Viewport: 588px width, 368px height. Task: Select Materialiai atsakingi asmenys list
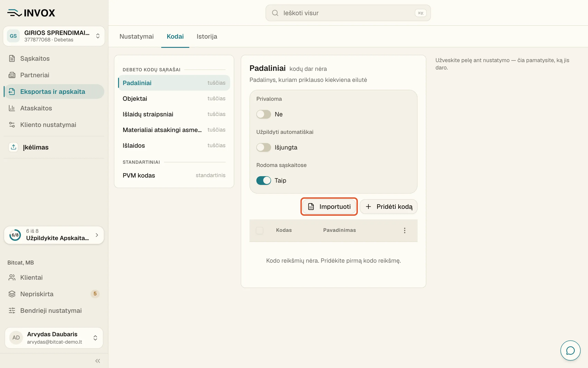coord(174,130)
